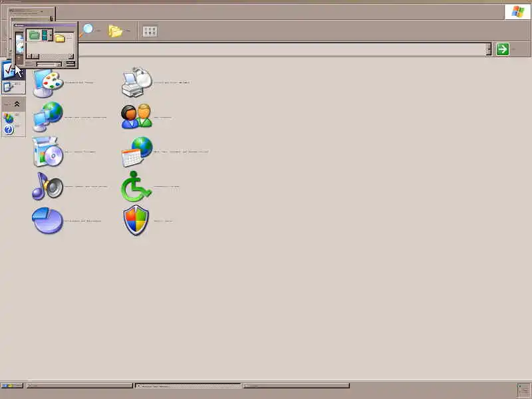Open Date, Time and Regional calendar-globe icon
The height and width of the screenshot is (399, 532).
coord(137,152)
